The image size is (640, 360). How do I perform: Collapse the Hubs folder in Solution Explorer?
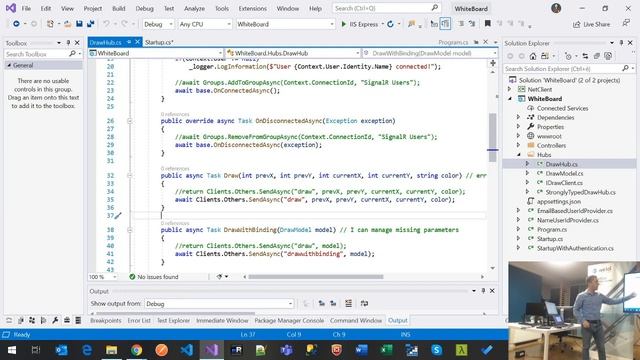519,155
